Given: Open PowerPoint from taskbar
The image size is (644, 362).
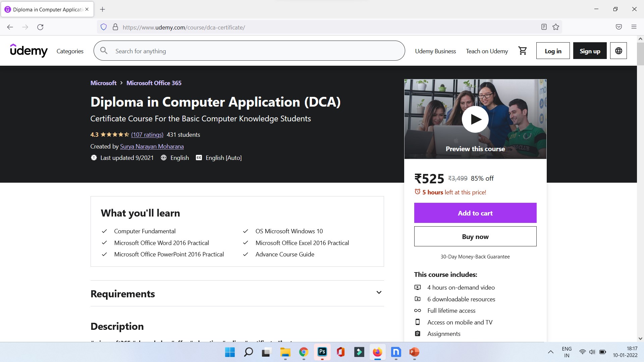Looking at the screenshot, I should coord(414,352).
